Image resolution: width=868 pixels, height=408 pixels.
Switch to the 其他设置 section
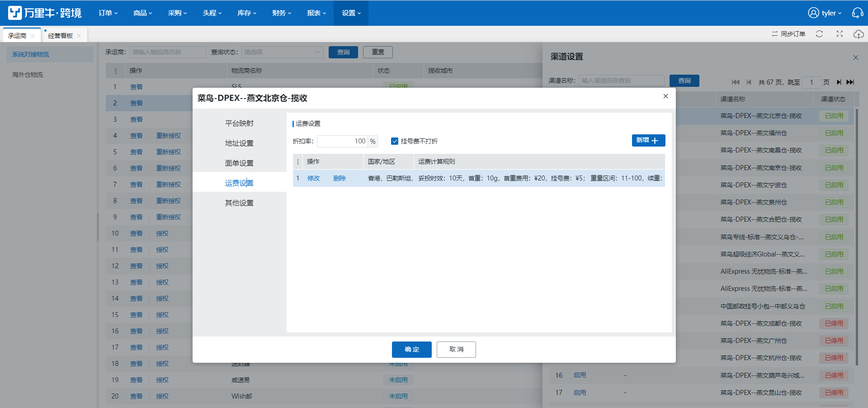pos(240,203)
